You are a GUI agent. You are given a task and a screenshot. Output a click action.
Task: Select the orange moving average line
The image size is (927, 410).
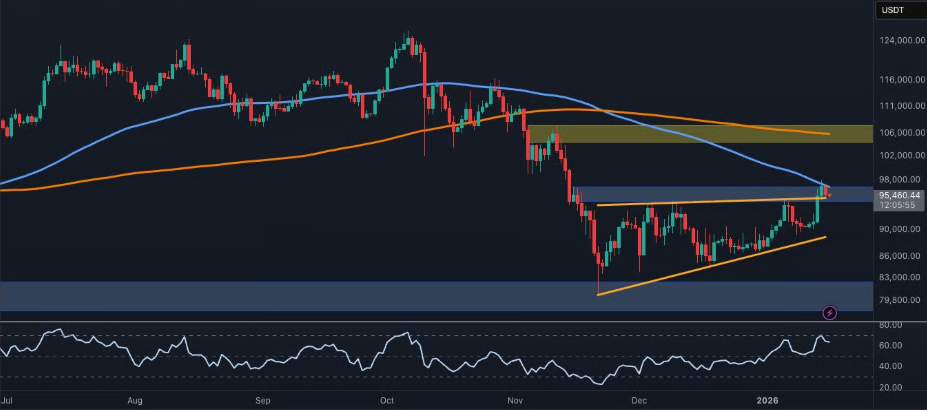pos(300,151)
